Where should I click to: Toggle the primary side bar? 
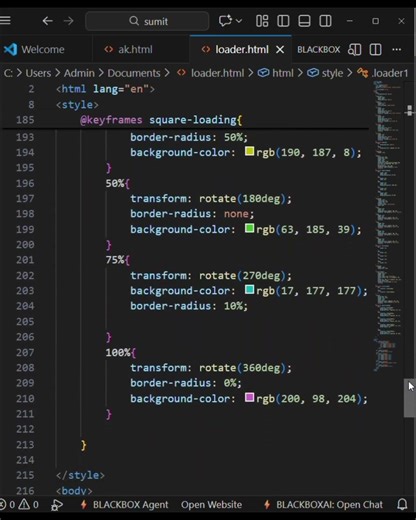click(283, 21)
